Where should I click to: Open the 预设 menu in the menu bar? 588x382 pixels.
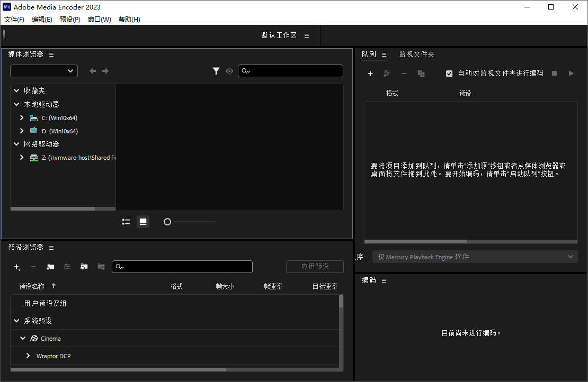(69, 19)
